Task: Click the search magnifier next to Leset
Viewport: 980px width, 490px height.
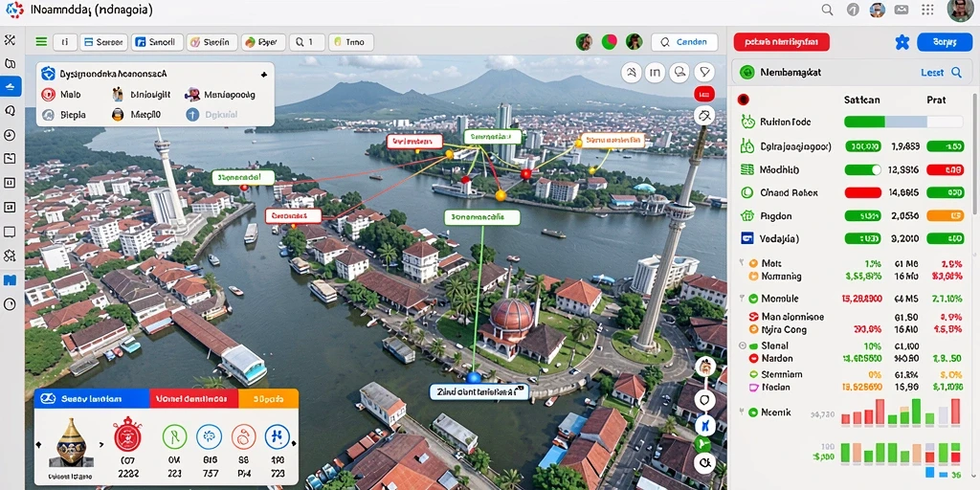Action: coord(956,73)
